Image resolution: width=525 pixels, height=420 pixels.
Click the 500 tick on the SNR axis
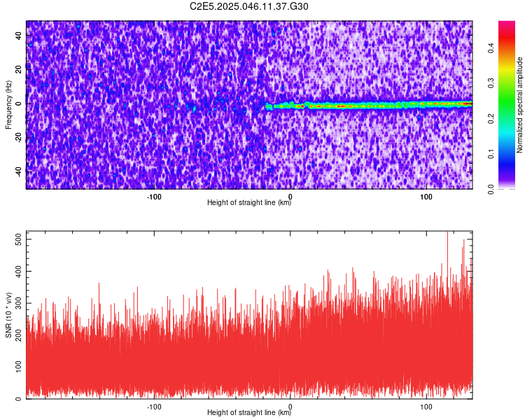tap(19, 239)
